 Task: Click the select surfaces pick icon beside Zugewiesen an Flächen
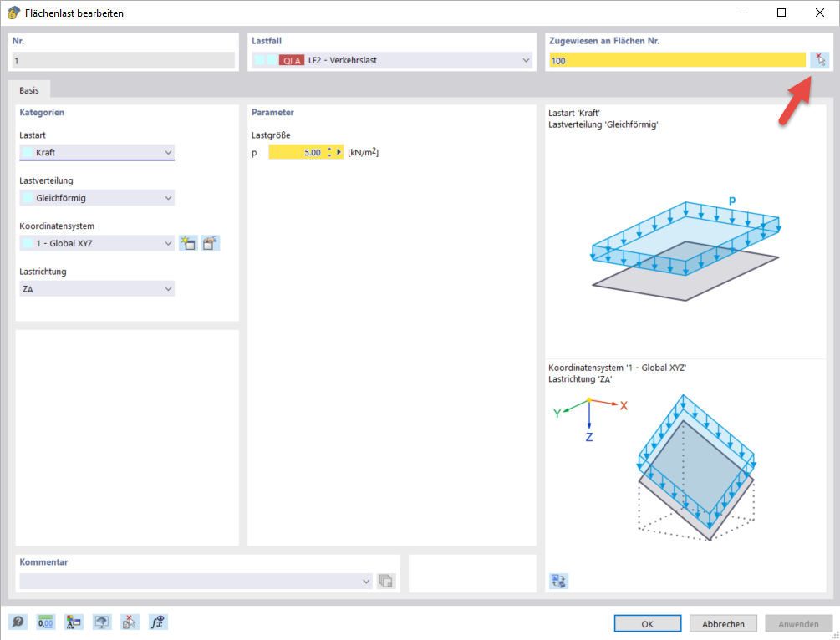819,59
